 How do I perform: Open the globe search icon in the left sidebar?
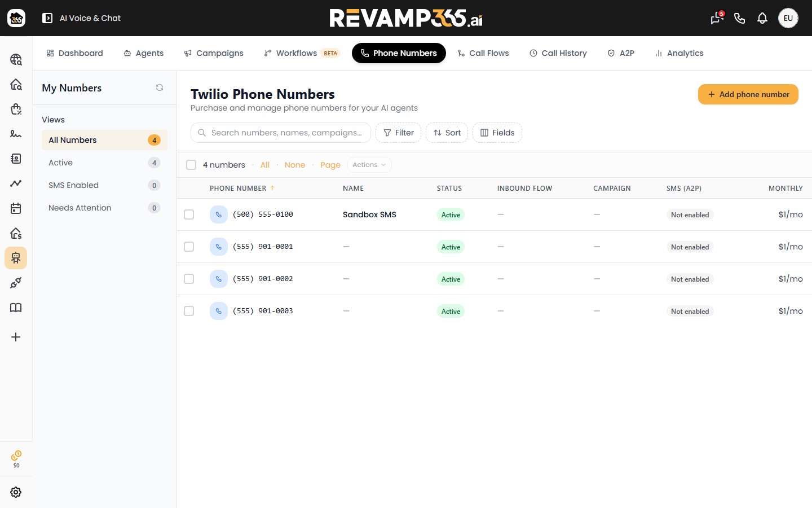(16, 59)
